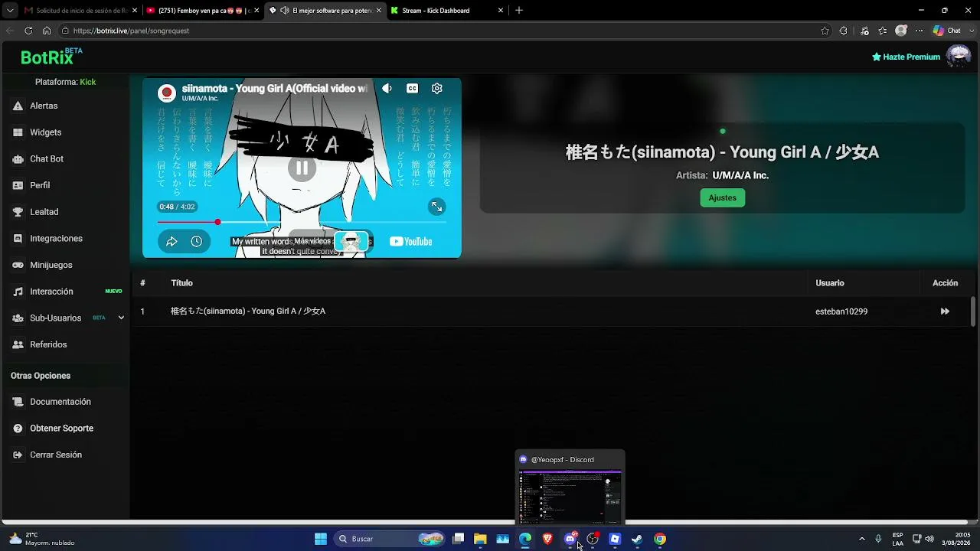Viewport: 980px width, 551px height.
Task: Open Windows Start menu
Action: point(321,539)
